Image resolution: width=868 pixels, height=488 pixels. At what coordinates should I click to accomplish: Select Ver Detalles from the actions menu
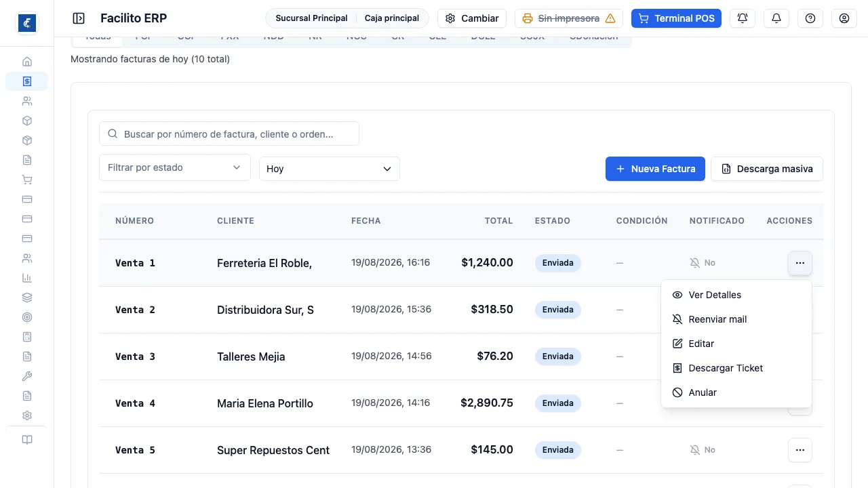[736, 295]
